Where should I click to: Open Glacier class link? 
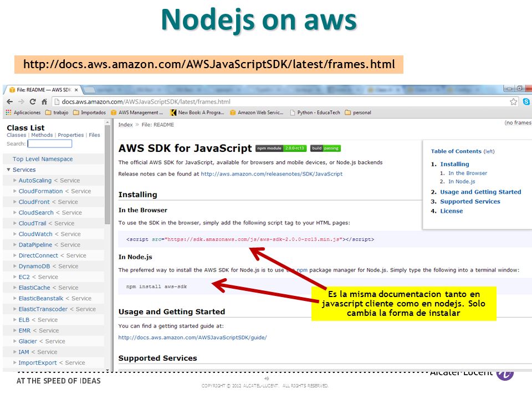[x=28, y=341]
